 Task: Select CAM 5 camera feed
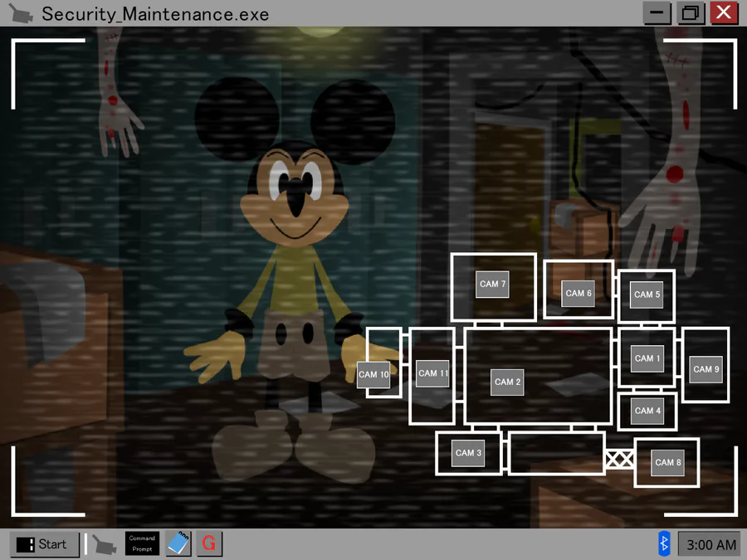647,295
